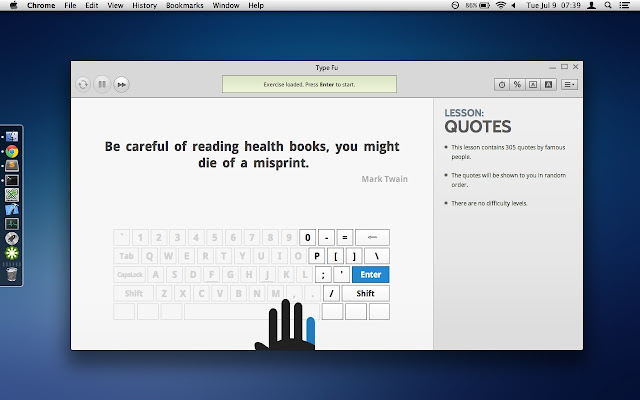Click the P key on virtual keyboard
Viewport: 640px width, 400px height.
[317, 256]
